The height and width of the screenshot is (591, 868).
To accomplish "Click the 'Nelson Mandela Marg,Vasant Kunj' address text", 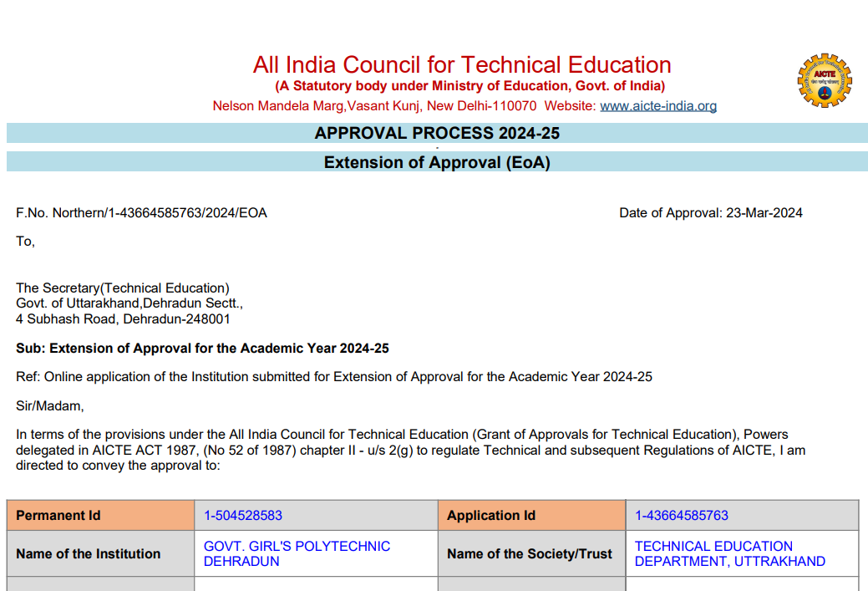I will (x=375, y=106).
